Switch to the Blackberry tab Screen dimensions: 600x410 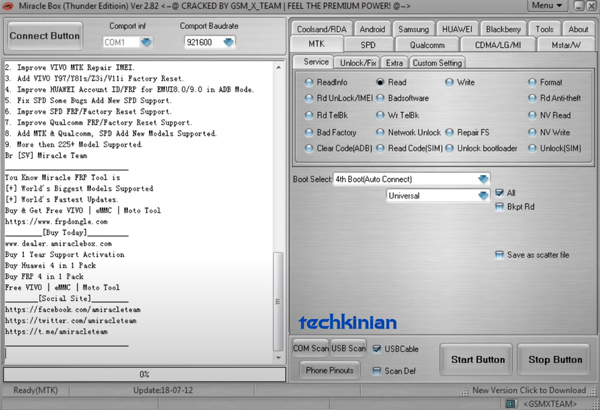503,29
